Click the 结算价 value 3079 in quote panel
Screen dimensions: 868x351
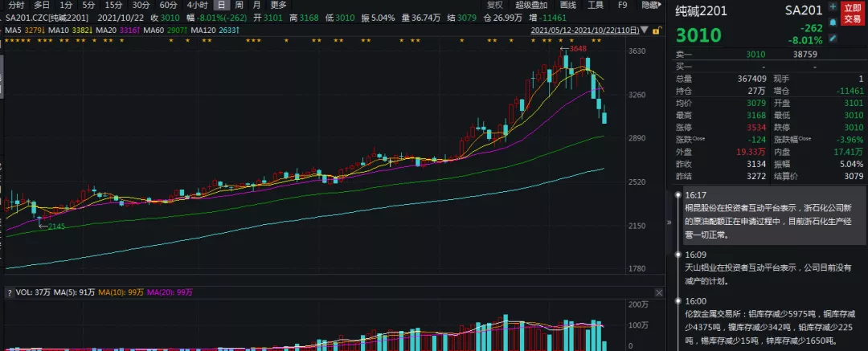854,176
